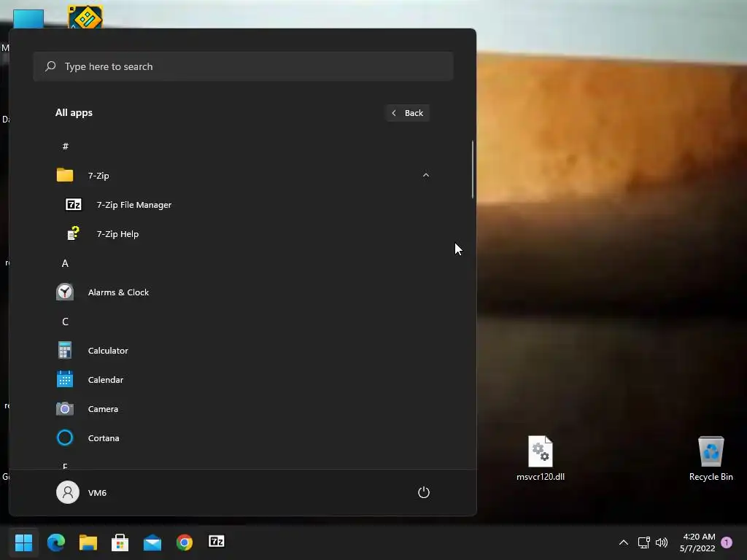The image size is (747, 560).
Task: Open File Explorer from the taskbar
Action: click(88, 542)
